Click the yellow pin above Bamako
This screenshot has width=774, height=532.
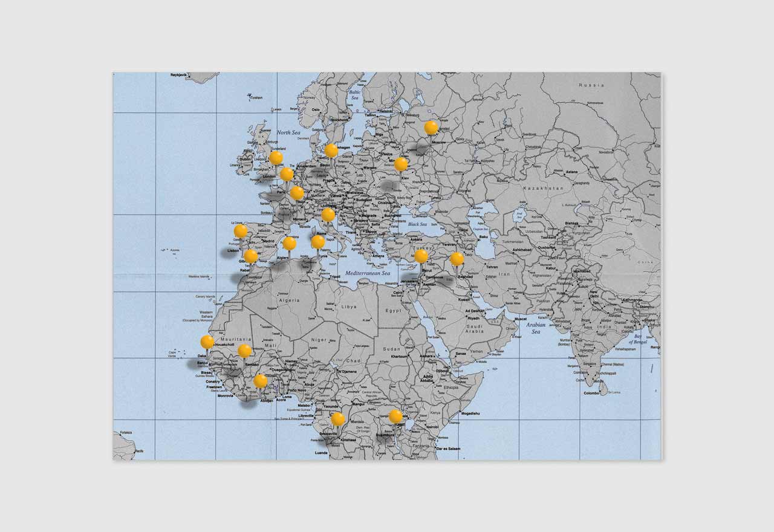click(244, 351)
